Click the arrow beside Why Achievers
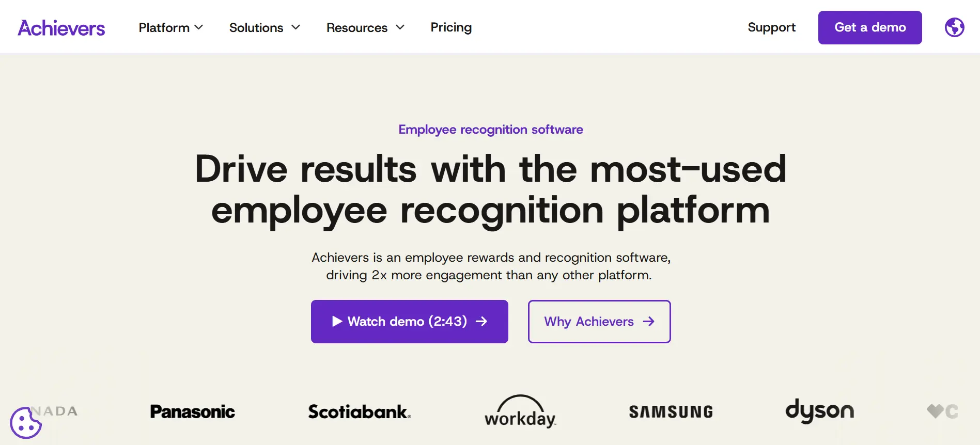 click(649, 322)
